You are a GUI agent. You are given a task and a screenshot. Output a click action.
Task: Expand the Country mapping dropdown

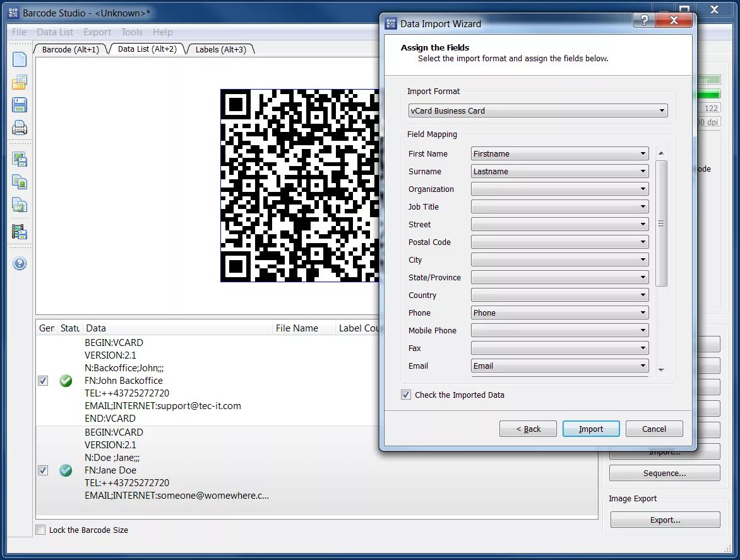(559, 295)
